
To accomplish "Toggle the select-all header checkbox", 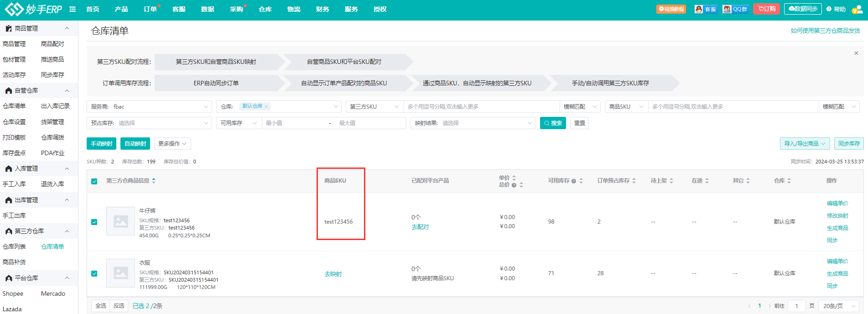I will (x=94, y=181).
